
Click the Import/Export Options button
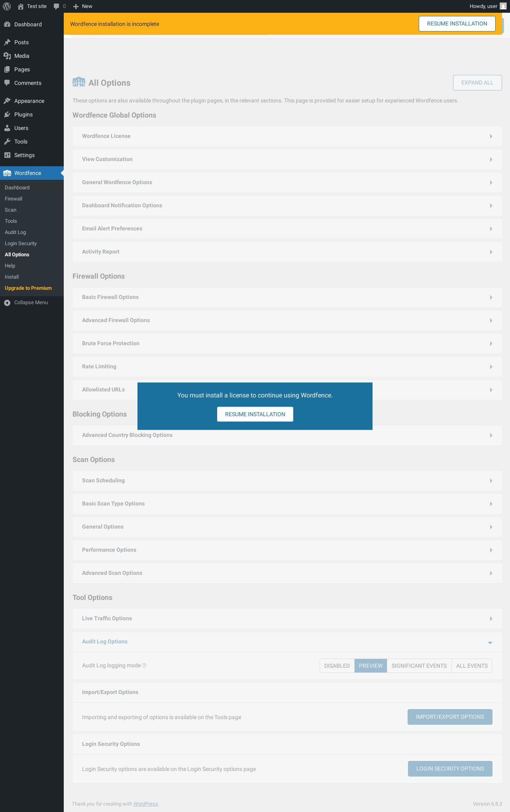click(x=450, y=717)
